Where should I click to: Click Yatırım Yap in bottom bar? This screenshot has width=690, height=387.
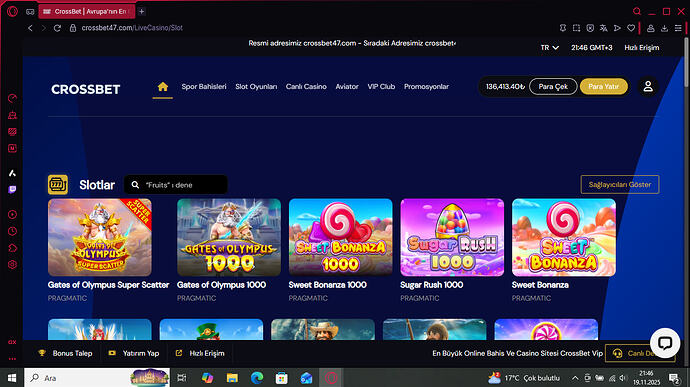(134, 353)
